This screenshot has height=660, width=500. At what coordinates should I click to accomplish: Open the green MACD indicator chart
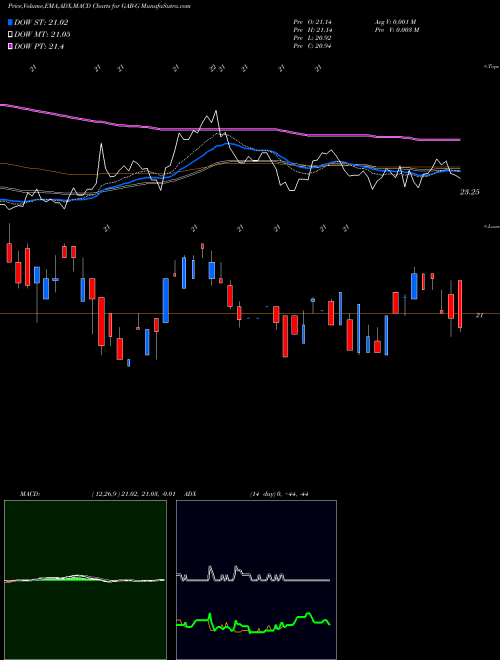point(85,580)
